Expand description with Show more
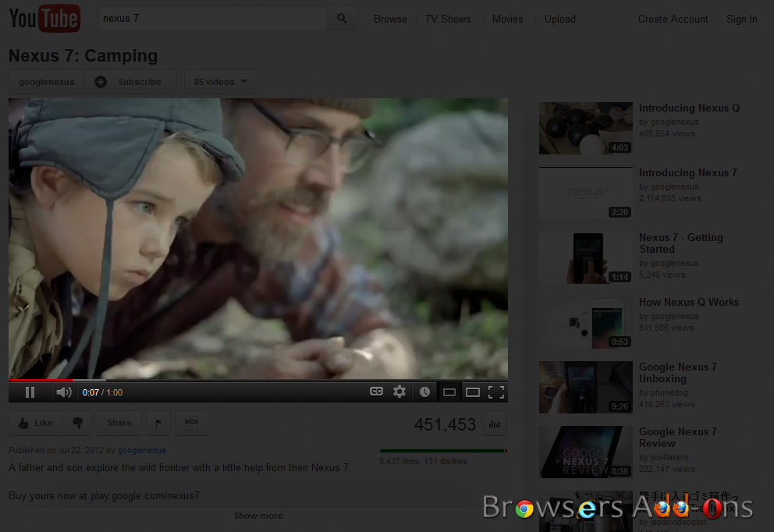774x532 pixels. [258, 516]
